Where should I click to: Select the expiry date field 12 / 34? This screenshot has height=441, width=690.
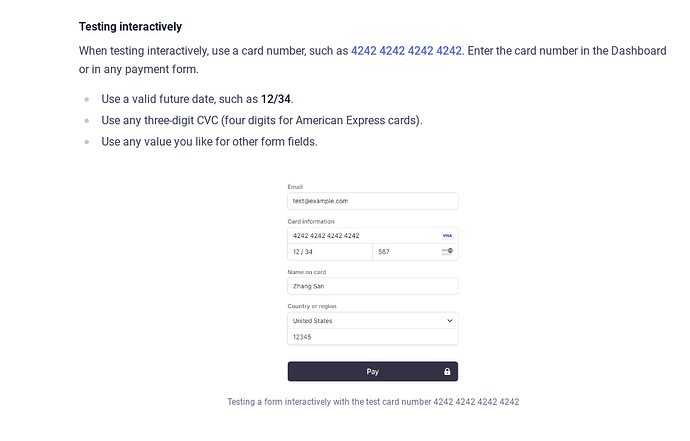tap(330, 252)
